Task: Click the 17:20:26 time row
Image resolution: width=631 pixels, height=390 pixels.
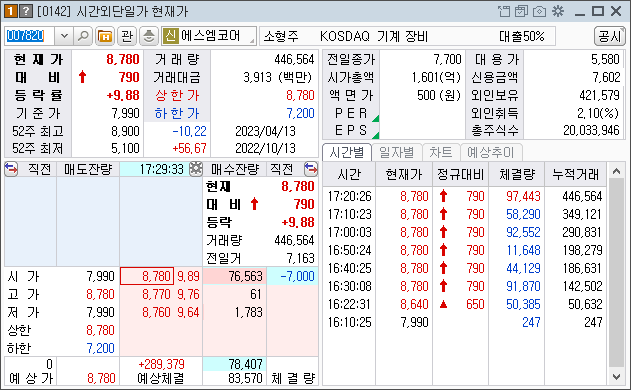Action: click(x=465, y=196)
